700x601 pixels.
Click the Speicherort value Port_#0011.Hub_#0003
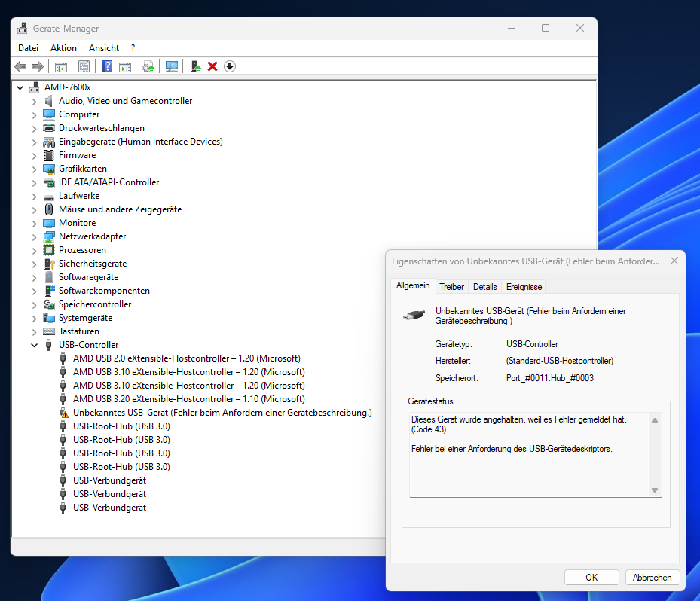tap(549, 378)
